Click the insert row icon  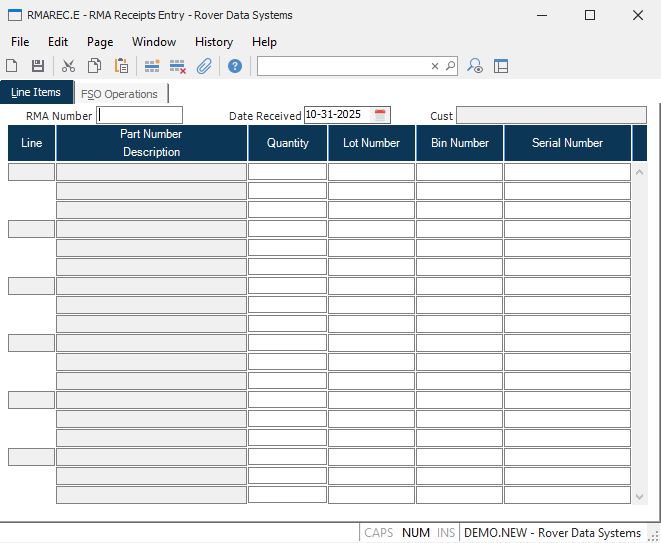point(152,66)
